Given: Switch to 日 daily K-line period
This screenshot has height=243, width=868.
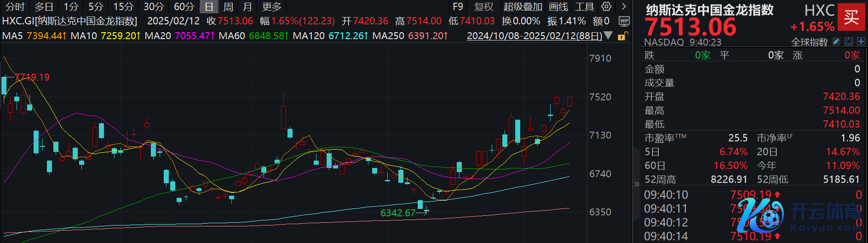Looking at the screenshot, I should pyautogui.click(x=209, y=7).
